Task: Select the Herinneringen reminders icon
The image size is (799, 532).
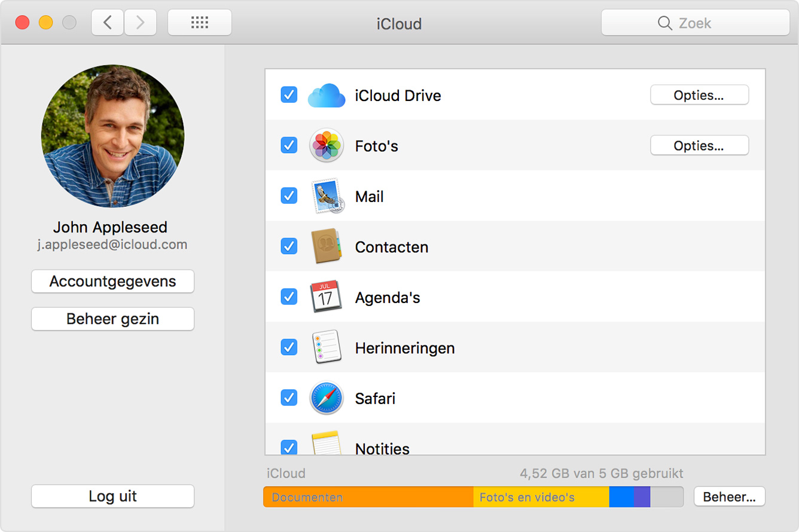Action: tap(326, 347)
